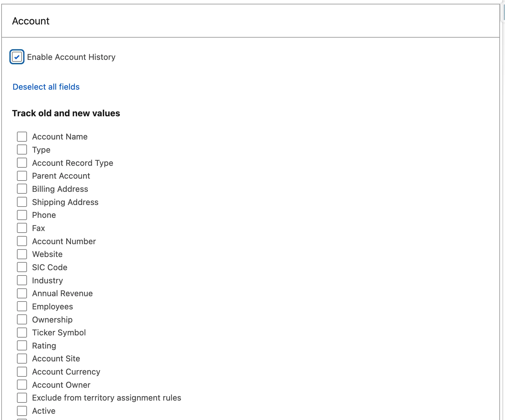The width and height of the screenshot is (505, 420).
Task: Check the Account Name field checkbox
Action: tap(22, 137)
